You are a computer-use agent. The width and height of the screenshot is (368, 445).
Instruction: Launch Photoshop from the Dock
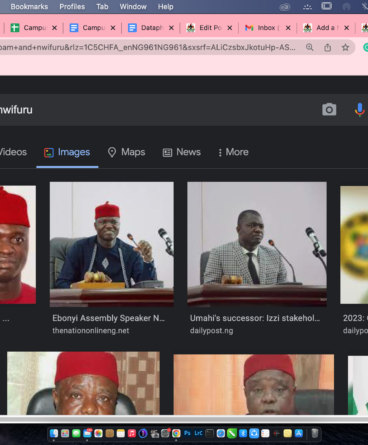pyautogui.click(x=187, y=433)
